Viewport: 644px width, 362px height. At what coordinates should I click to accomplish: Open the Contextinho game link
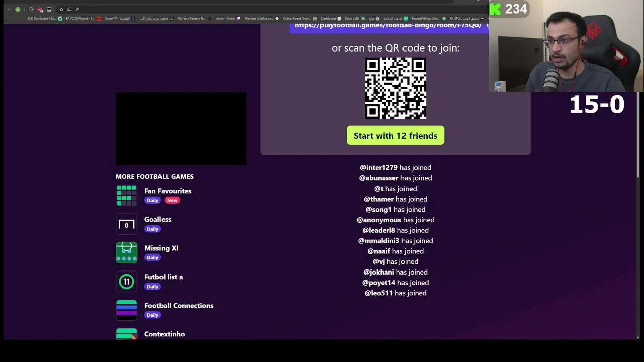click(165, 334)
